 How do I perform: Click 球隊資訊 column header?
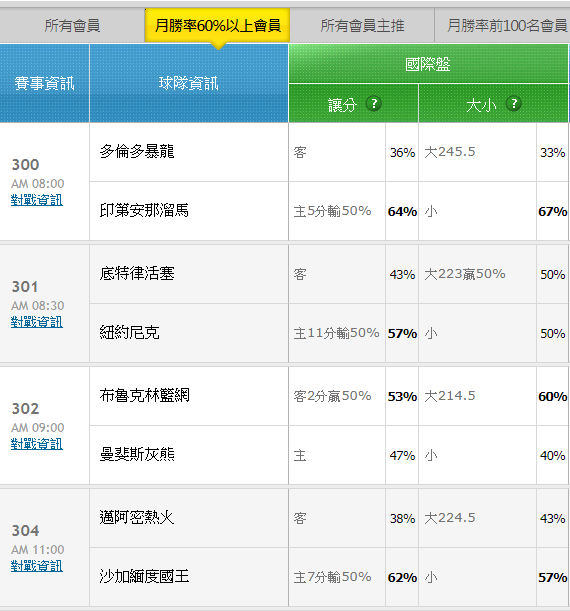pos(189,83)
